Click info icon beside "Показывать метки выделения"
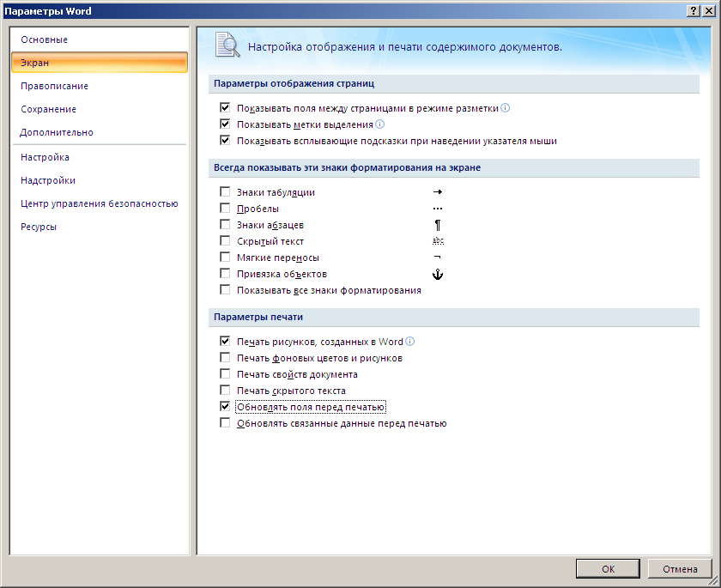721x588 pixels. 379,124
